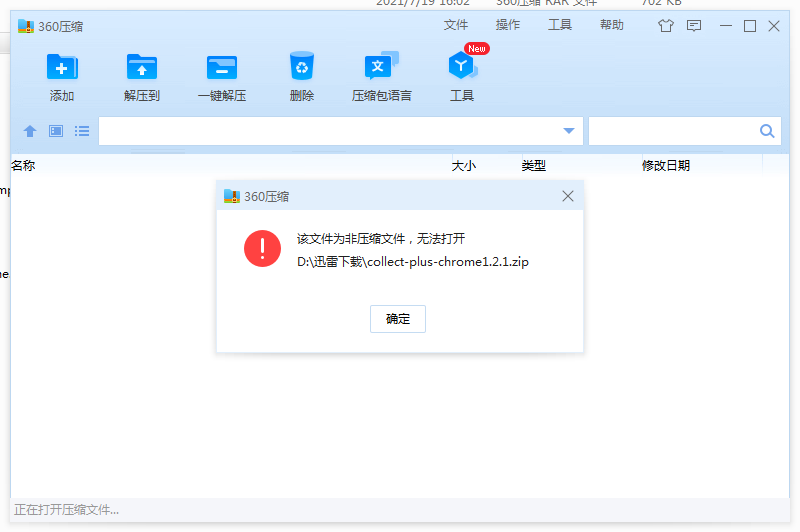Viewport: 800px width, 532px height.
Task: Sort by the 修改日期 column header
Action: coord(666,165)
